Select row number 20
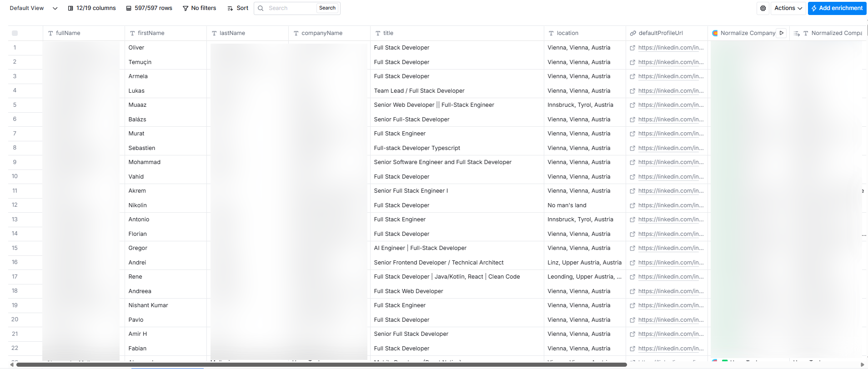868x369 pixels. point(15,319)
